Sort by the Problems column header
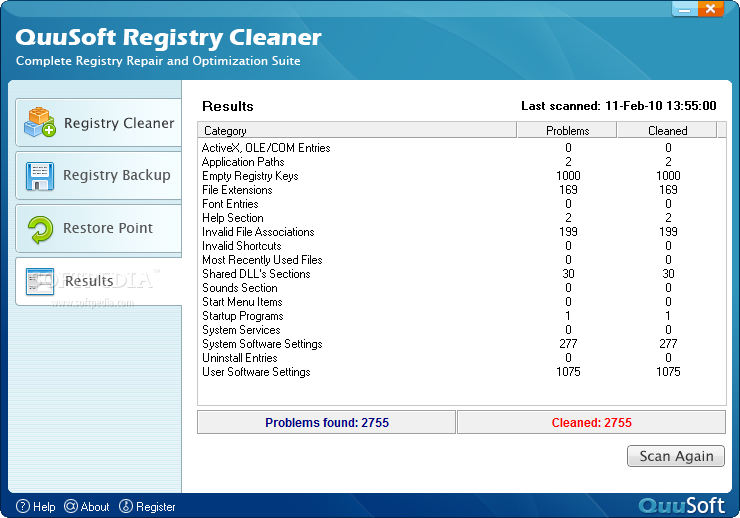Image resolution: width=740 pixels, height=518 pixels. click(567, 130)
